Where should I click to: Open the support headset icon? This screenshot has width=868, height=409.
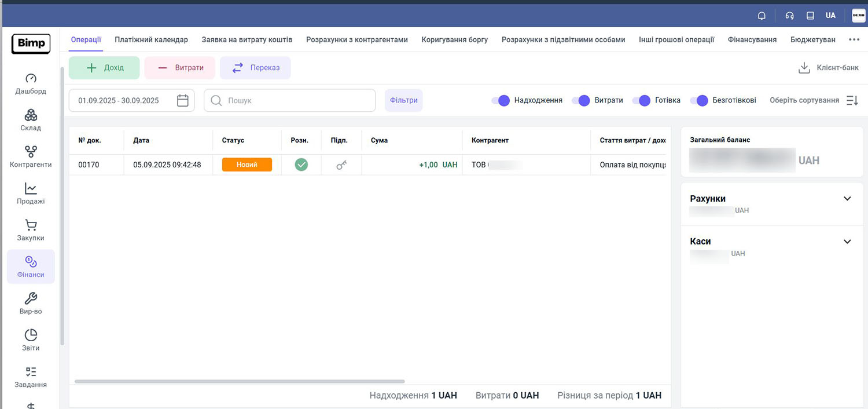point(789,16)
